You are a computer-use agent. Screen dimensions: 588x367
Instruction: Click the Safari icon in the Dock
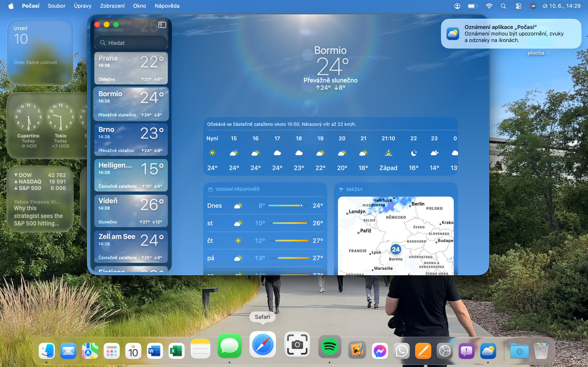[x=262, y=345]
